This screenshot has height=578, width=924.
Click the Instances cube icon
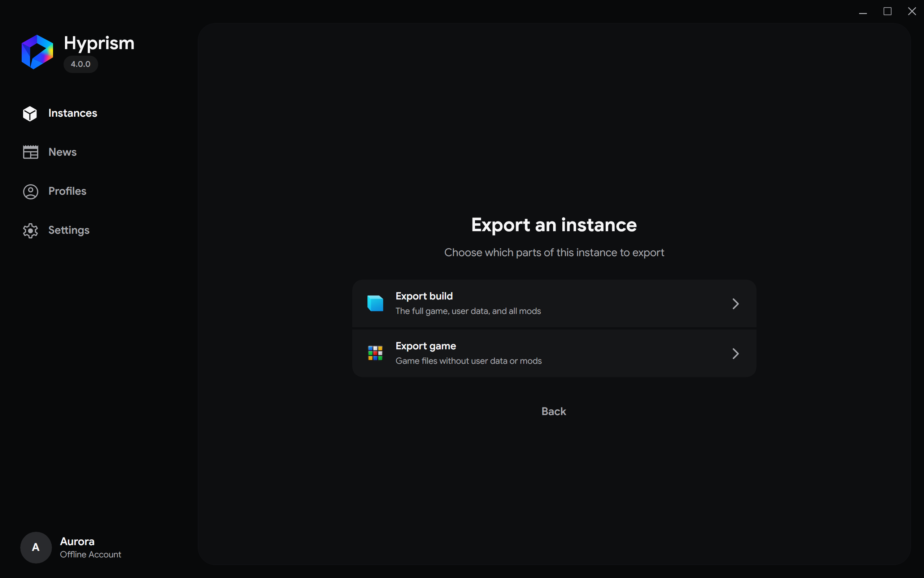tap(30, 113)
